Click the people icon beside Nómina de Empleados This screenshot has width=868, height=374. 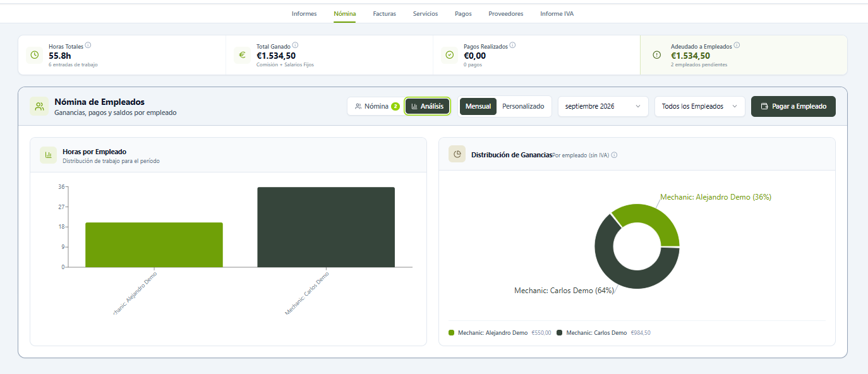point(39,106)
